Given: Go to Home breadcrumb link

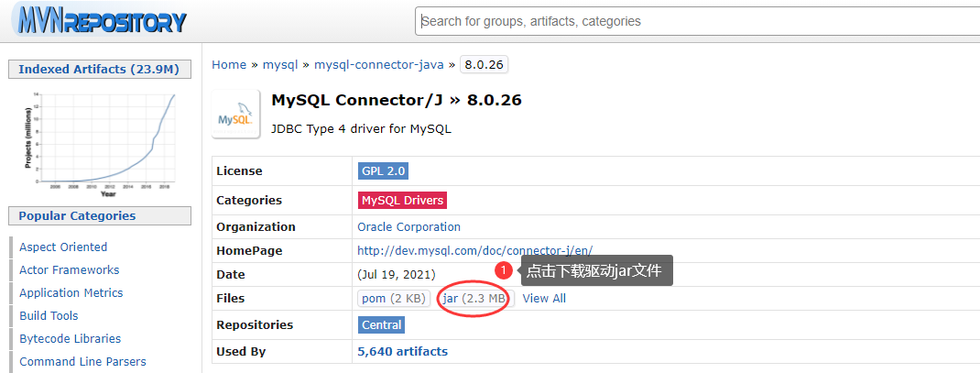Looking at the screenshot, I should (229, 65).
